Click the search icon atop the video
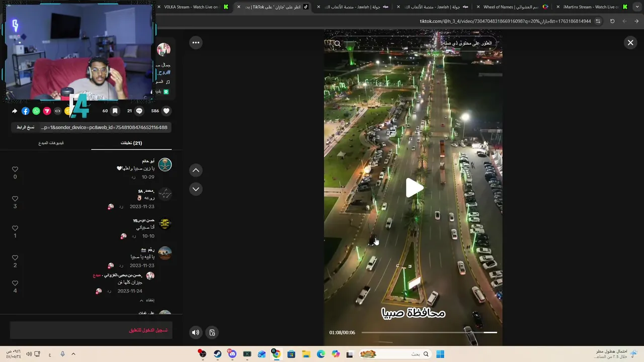This screenshot has width=644, height=362. point(338,44)
